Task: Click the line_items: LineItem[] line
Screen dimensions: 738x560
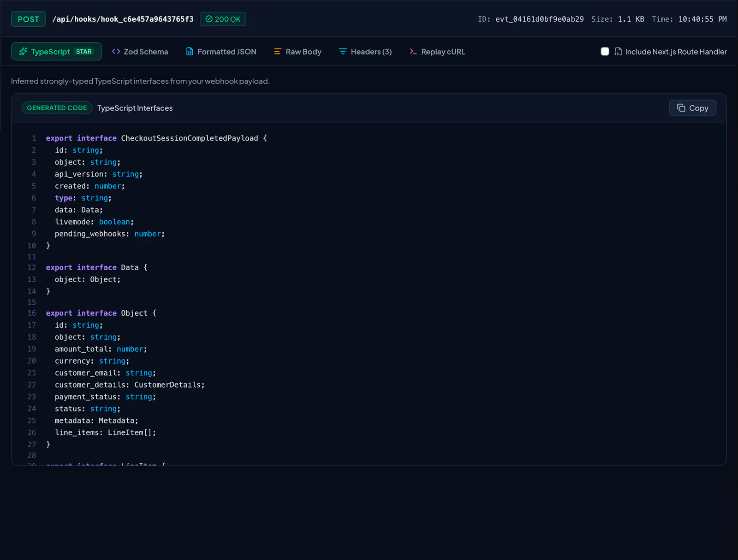Action: (x=106, y=433)
